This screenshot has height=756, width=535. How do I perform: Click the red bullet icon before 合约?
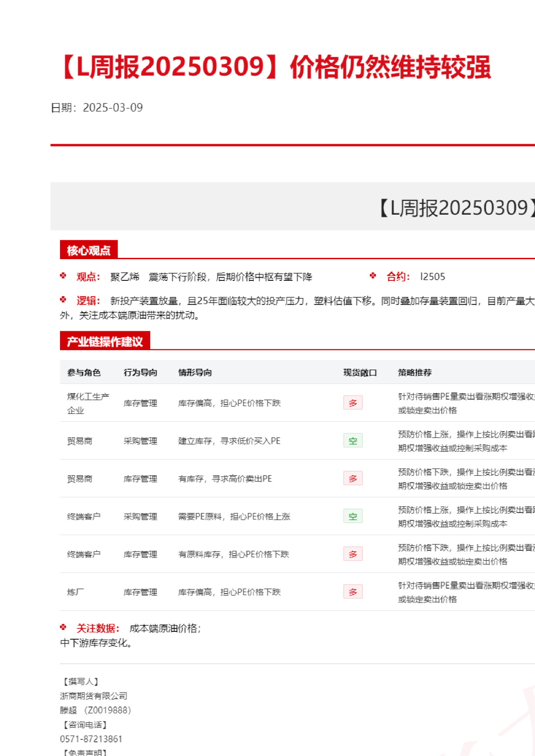(373, 276)
